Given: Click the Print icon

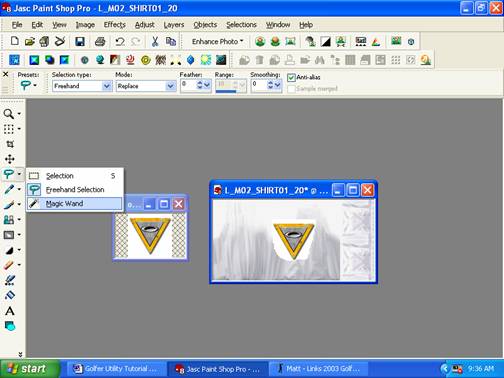Looking at the screenshot, I should (100, 41).
